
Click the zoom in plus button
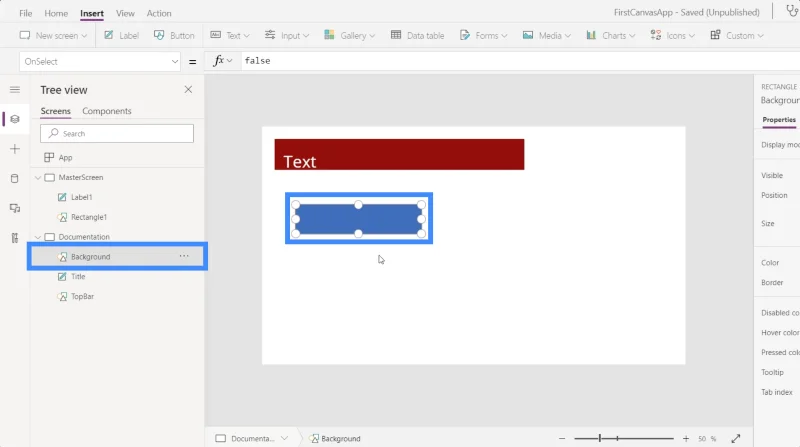(686, 438)
